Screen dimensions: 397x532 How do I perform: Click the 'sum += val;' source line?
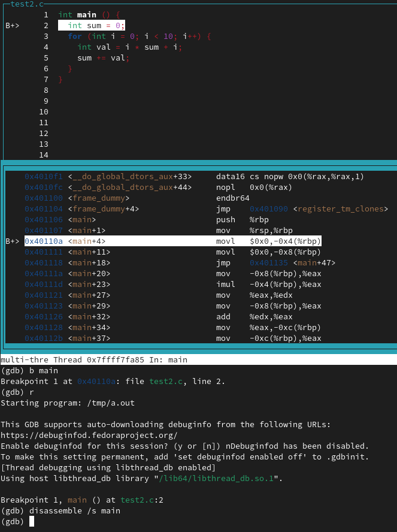click(x=103, y=58)
